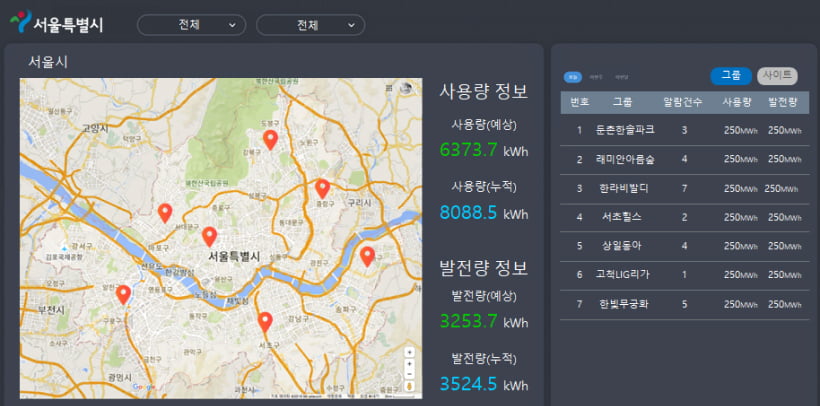The image size is (820, 406).
Task: Click the Street View pegman icon
Action: 409,386
